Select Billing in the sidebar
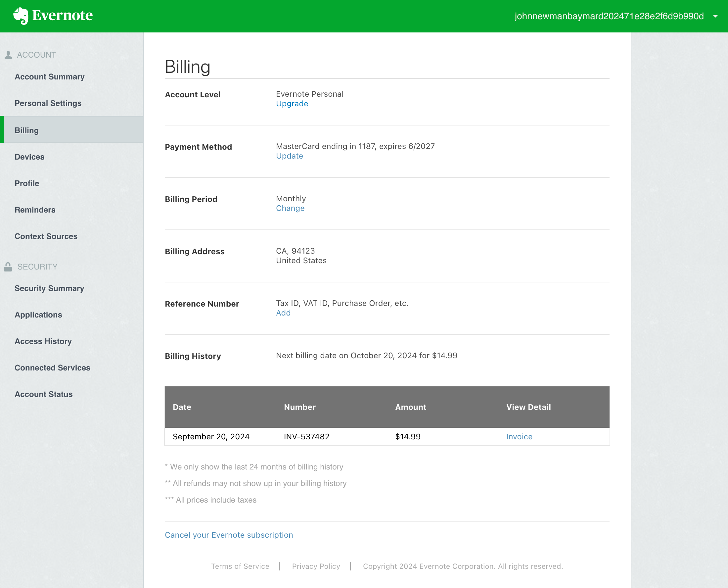The height and width of the screenshot is (588, 728). [26, 130]
